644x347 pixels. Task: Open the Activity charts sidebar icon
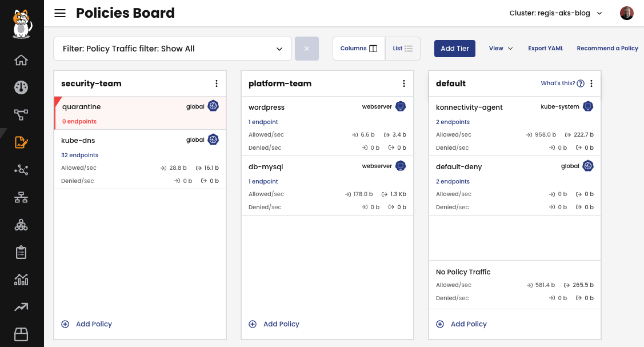(x=21, y=280)
